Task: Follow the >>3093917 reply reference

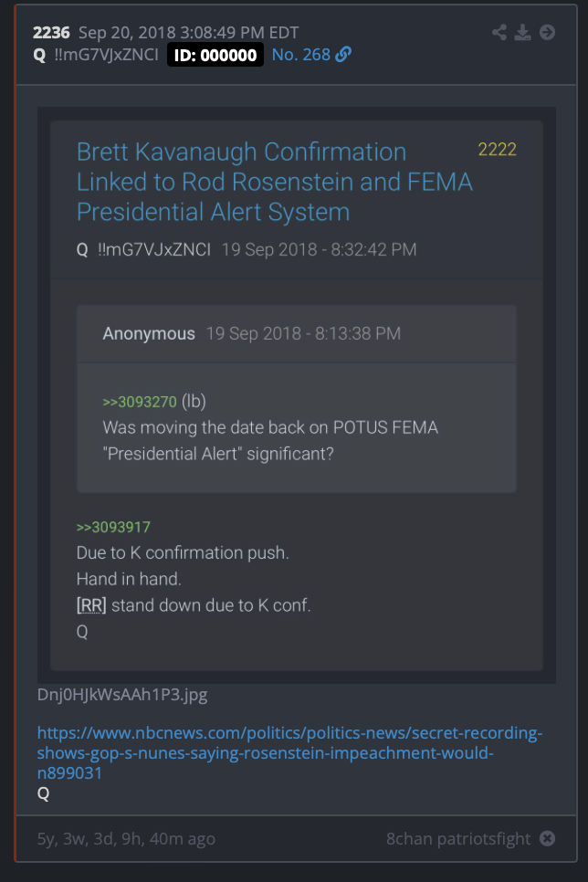Action: click(x=113, y=527)
